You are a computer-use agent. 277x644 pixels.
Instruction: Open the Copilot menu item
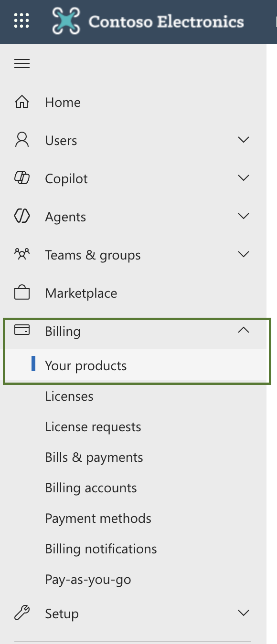pos(66,179)
